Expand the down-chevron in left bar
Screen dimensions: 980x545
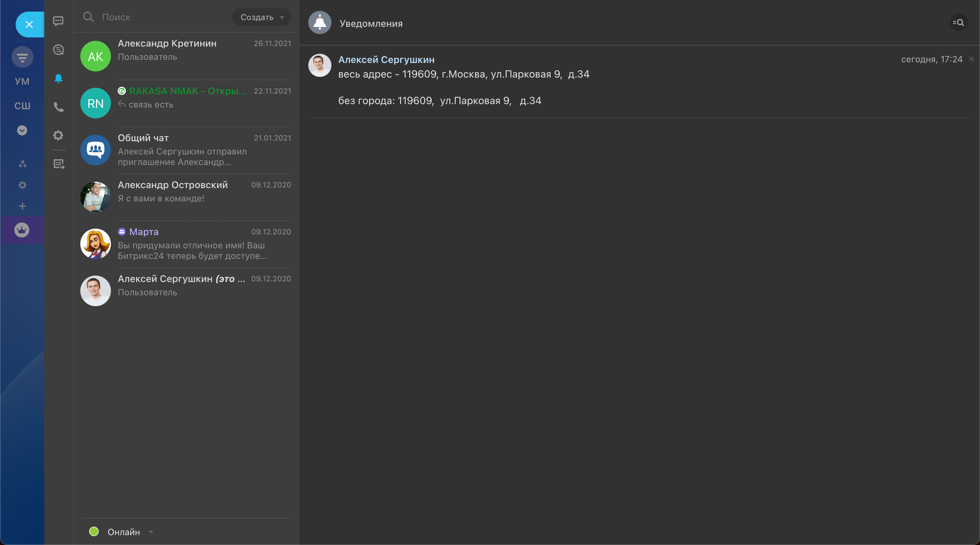click(x=22, y=130)
